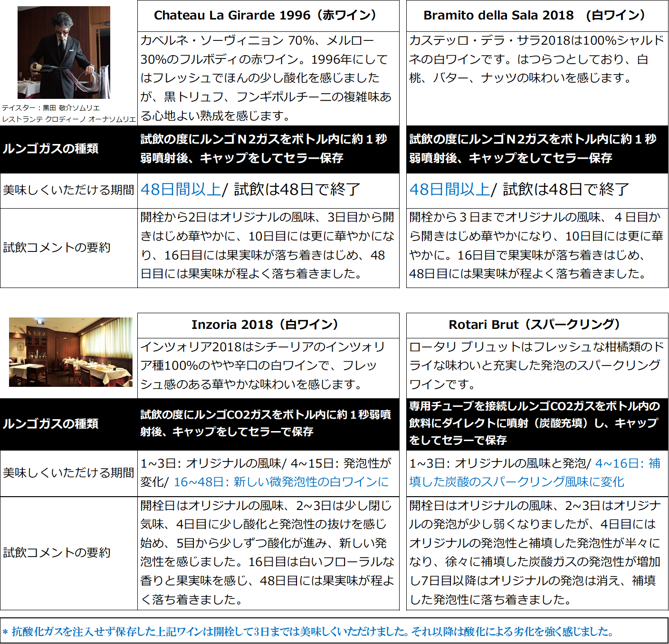The image size is (669, 644).
Task: Click the Inzoria description starting インツォリア2018はシチーリア
Action: (263, 365)
